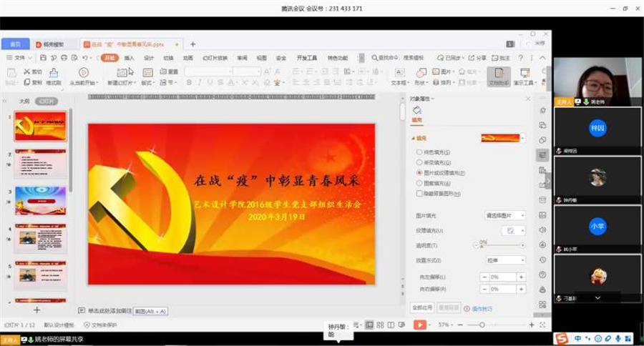Click the Apply to All (全部应用) button
This screenshot has width=644, height=346.
point(422,307)
